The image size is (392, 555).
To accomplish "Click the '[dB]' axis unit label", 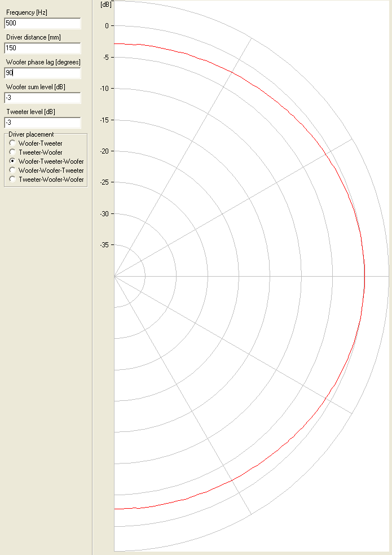I will click(106, 5).
